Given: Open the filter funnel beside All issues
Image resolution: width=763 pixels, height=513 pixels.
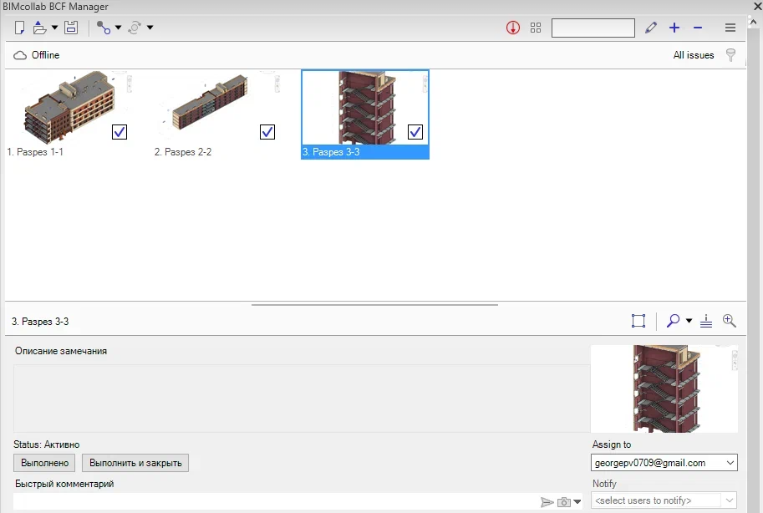Looking at the screenshot, I should [x=731, y=55].
